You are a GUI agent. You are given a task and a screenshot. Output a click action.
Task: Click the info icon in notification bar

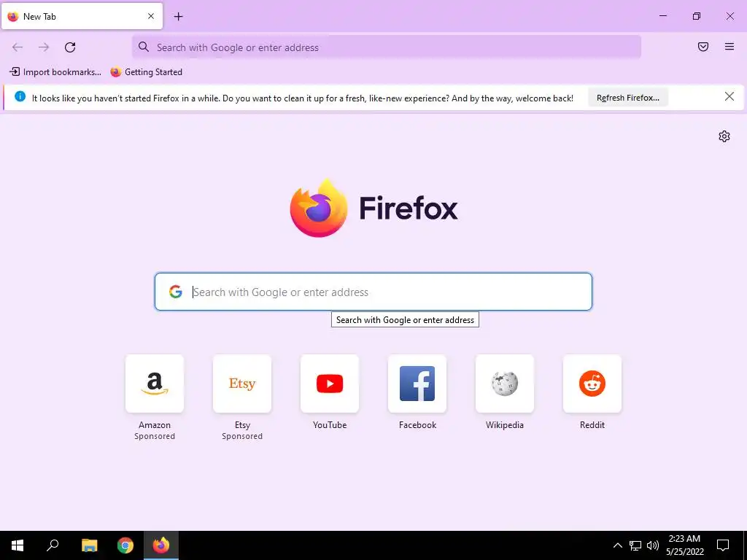tap(20, 96)
